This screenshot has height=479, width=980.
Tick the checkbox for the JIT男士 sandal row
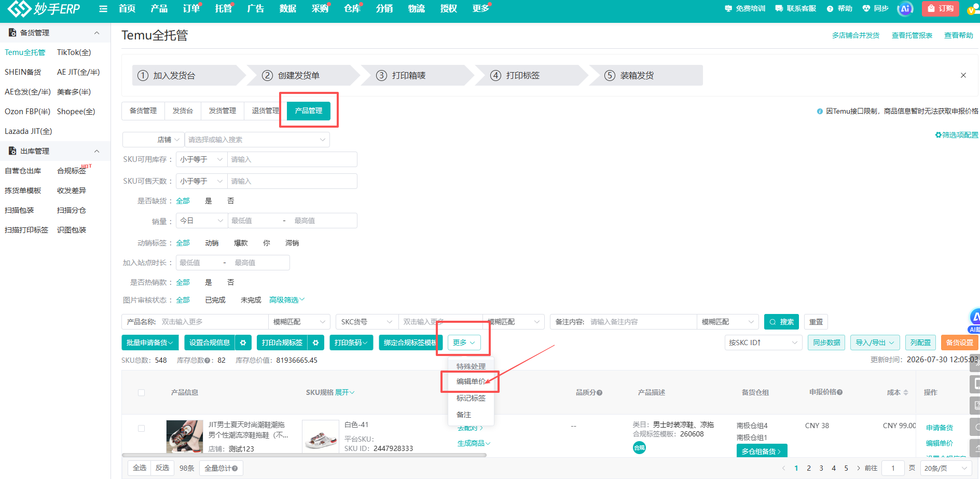coord(141,428)
